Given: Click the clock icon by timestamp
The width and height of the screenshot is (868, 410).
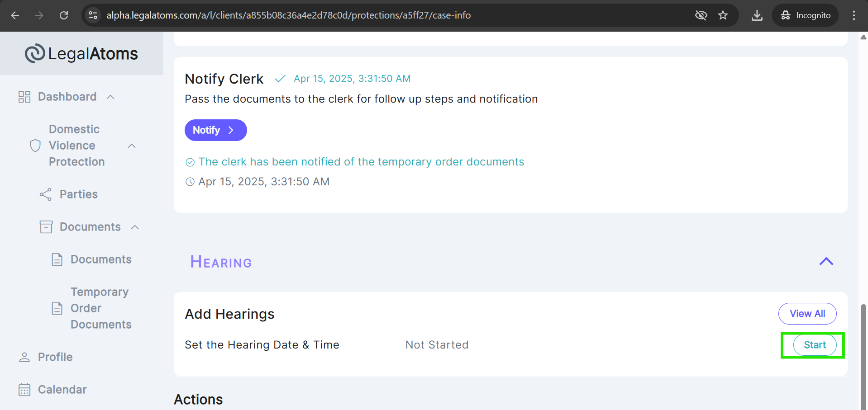Looking at the screenshot, I should 190,182.
